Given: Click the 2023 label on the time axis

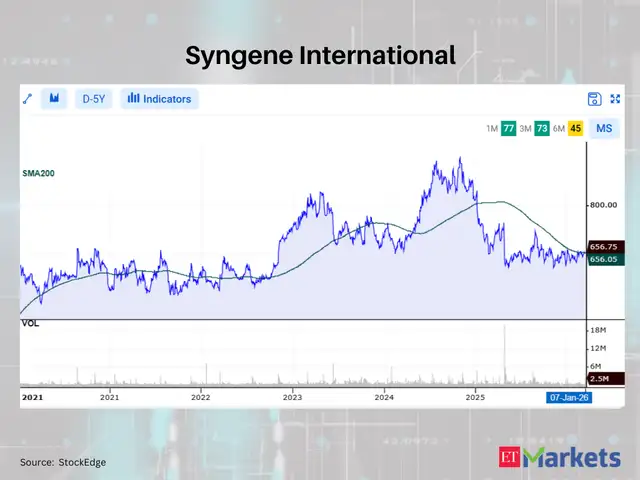Looking at the screenshot, I should point(292,397).
